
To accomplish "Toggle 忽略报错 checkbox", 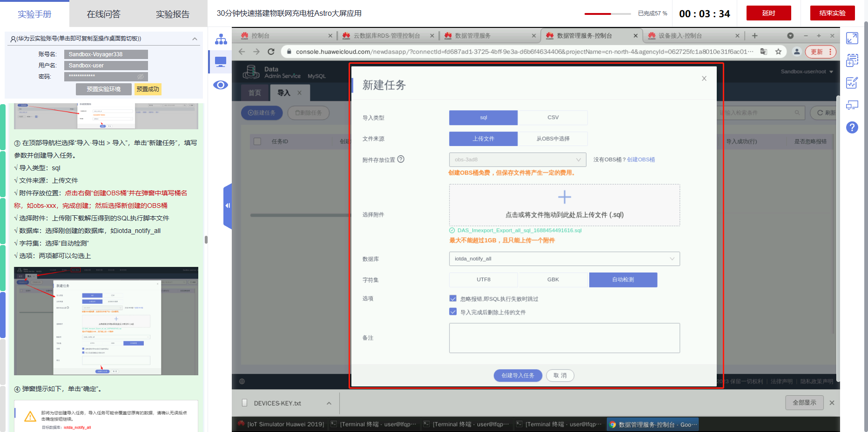I will pyautogui.click(x=453, y=299).
